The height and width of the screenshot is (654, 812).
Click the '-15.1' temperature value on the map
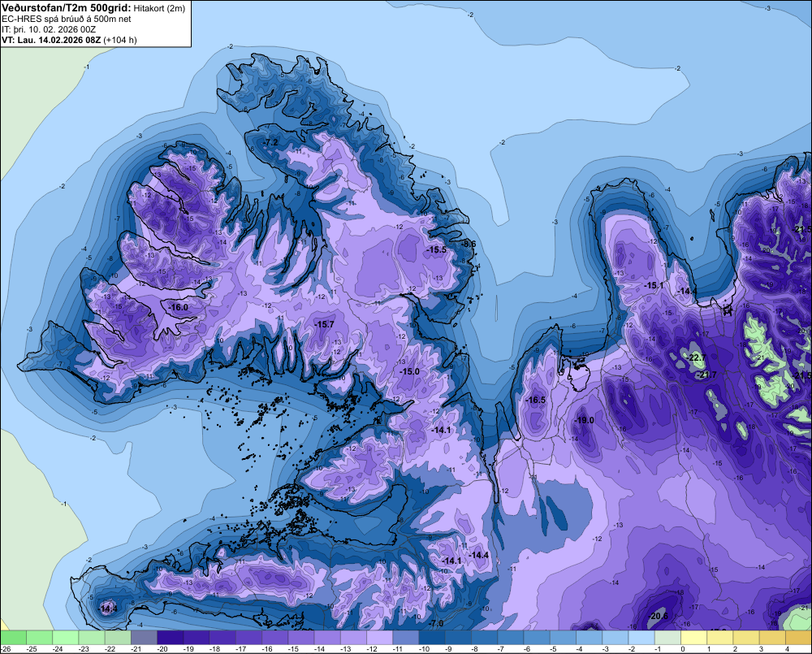click(x=654, y=285)
